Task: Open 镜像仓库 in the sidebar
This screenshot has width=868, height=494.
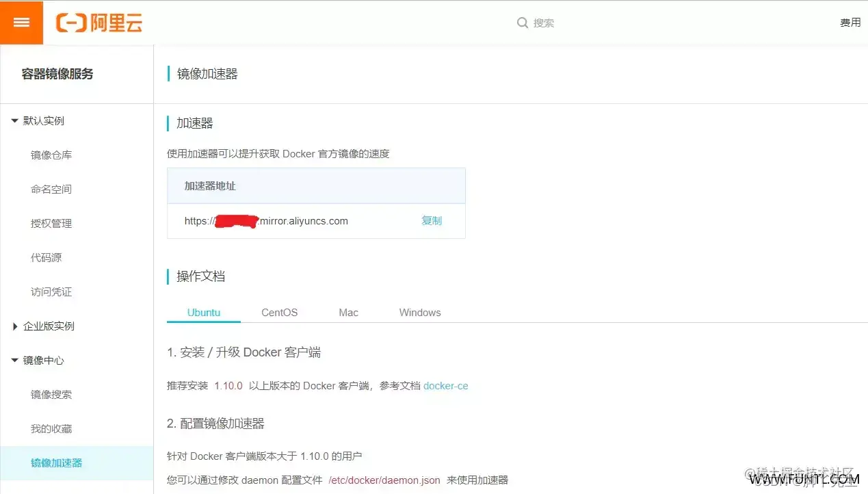Action: [x=51, y=155]
